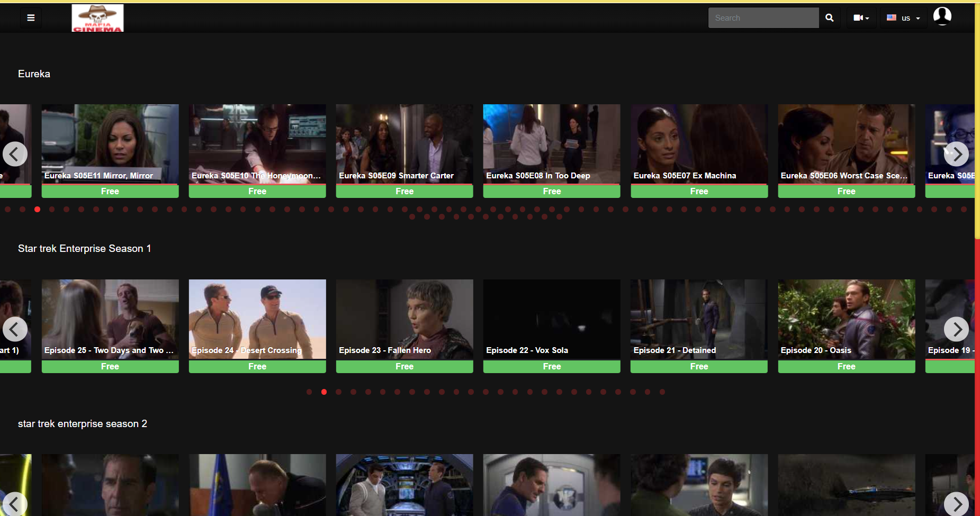Click the previous arrow on Eureka row
This screenshot has width=980, height=516.
tap(15, 154)
